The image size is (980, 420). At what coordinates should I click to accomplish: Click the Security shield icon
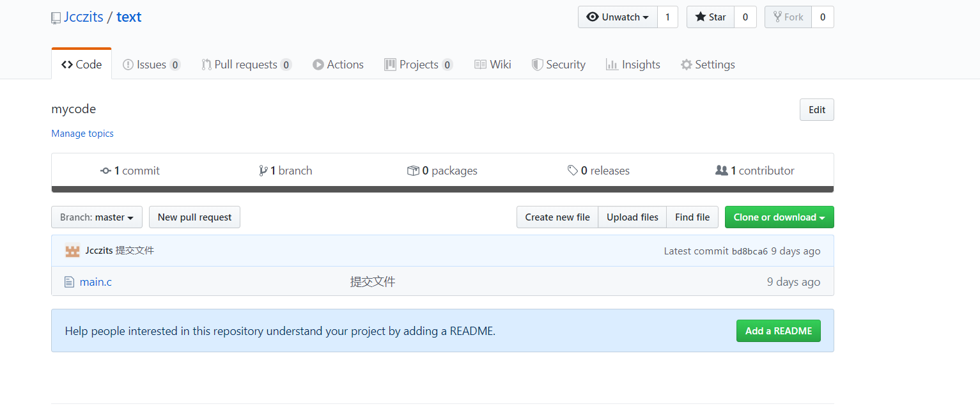point(538,65)
